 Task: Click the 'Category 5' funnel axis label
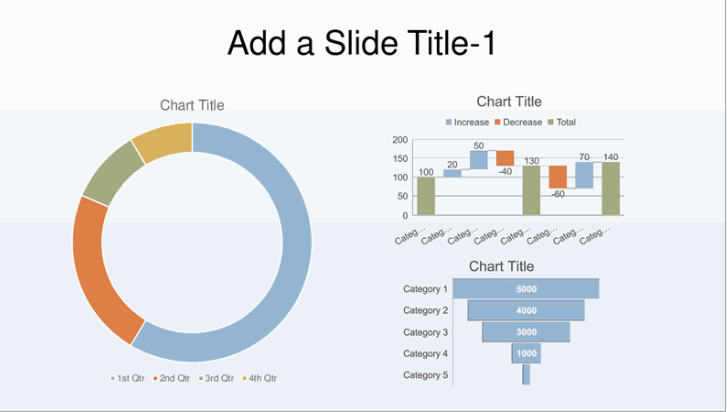click(x=424, y=375)
